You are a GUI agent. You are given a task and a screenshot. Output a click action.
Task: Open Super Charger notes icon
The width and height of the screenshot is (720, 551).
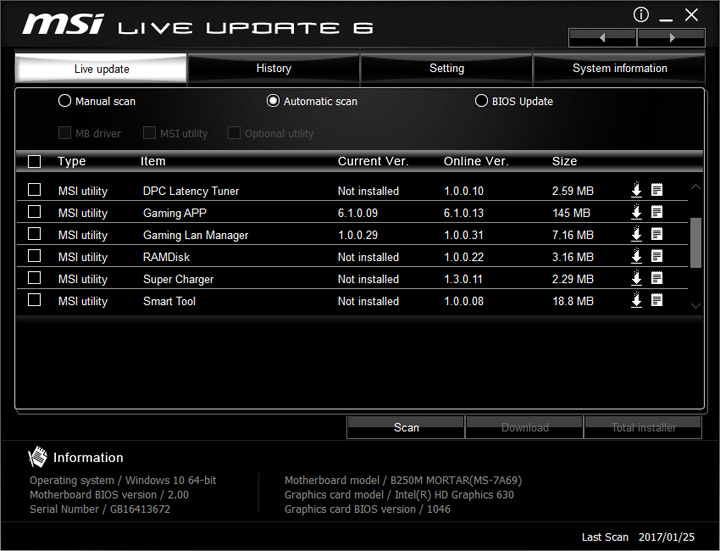point(657,278)
